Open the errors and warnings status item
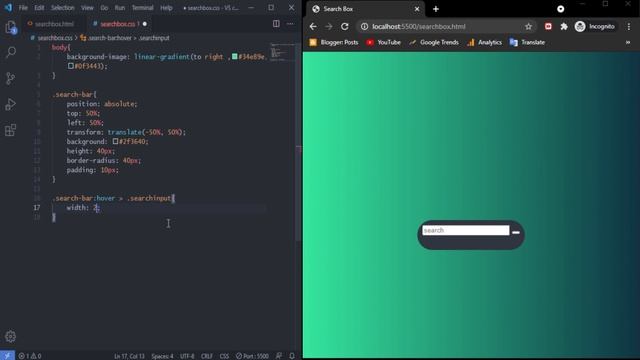 coord(30,356)
